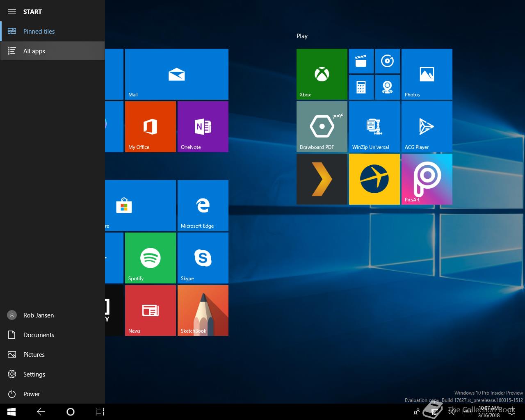Open Cortana circle on the taskbar
The image size is (525, 420).
71,412
